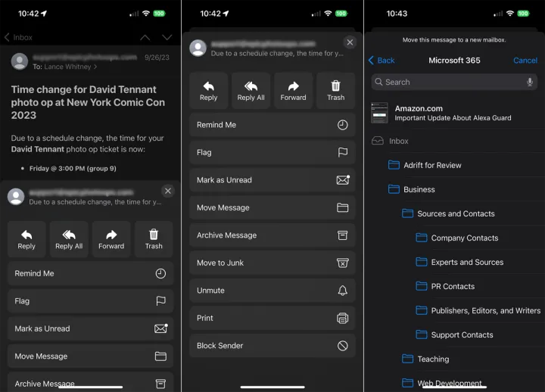Tap the printer icon in the Print row
The height and width of the screenshot is (392, 545).
[342, 318]
